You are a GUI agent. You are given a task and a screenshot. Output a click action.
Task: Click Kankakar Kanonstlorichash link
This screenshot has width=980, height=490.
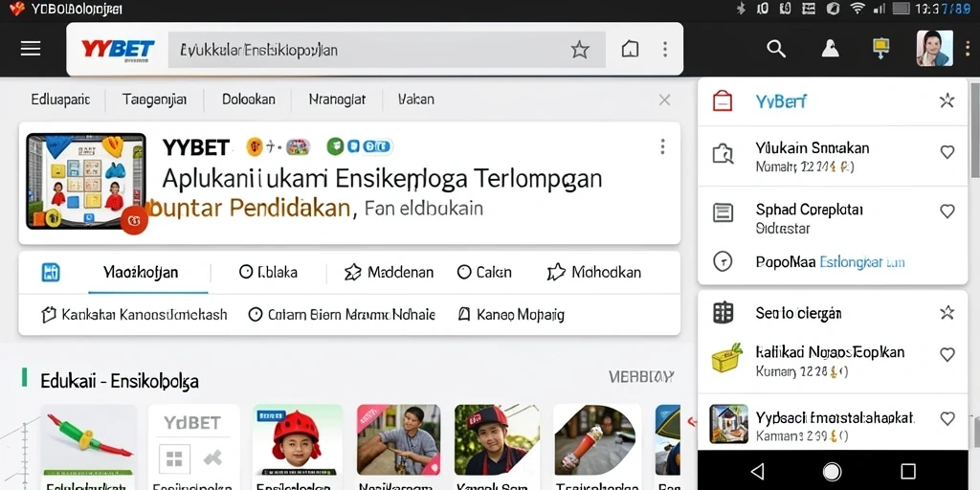tap(134, 314)
